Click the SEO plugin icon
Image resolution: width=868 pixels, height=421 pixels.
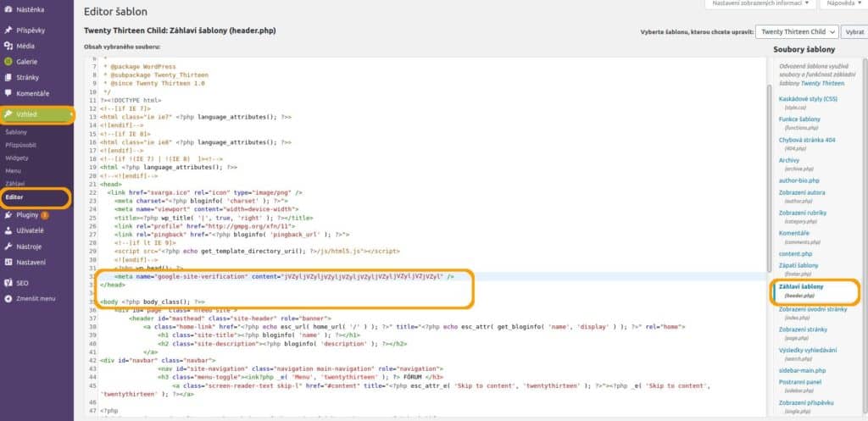[x=8, y=283]
